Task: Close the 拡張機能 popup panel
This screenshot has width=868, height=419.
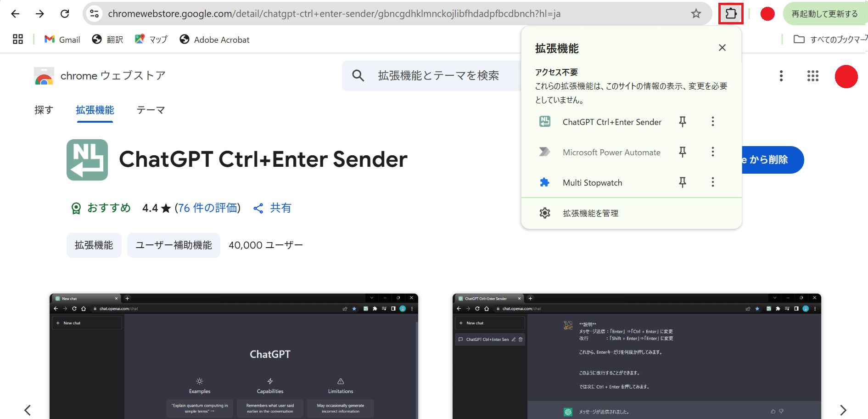Action: (x=722, y=48)
